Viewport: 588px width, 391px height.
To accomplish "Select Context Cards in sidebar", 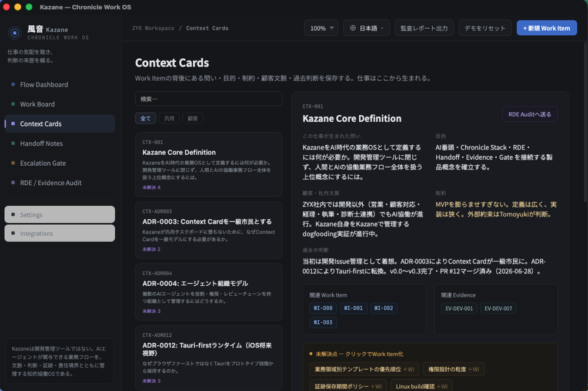I will (x=59, y=123).
